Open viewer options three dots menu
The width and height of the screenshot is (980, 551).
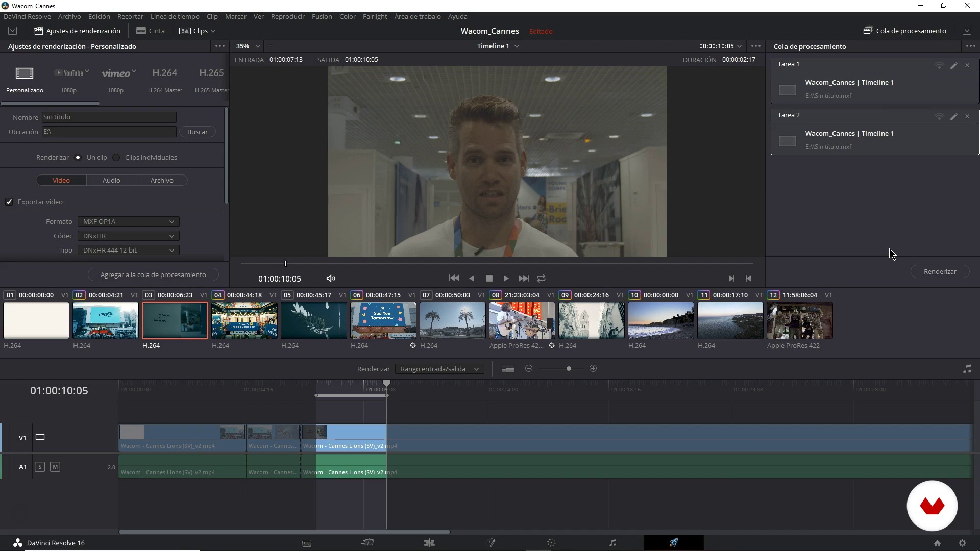pos(756,46)
